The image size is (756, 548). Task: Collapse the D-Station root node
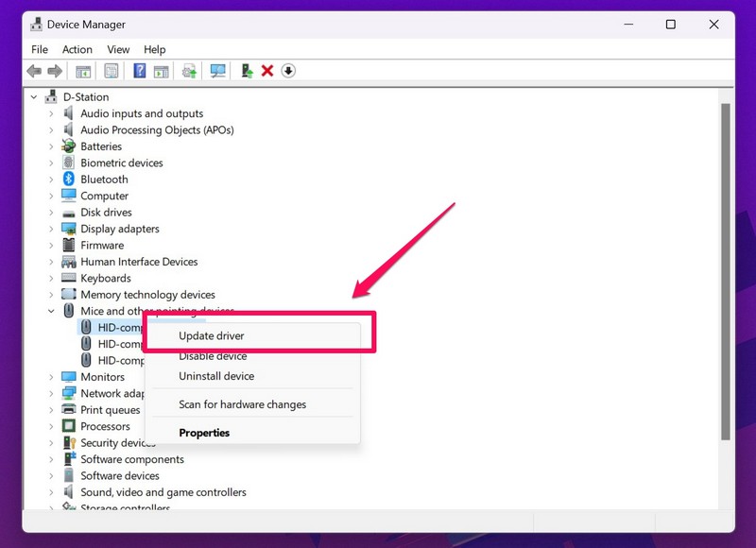point(35,96)
